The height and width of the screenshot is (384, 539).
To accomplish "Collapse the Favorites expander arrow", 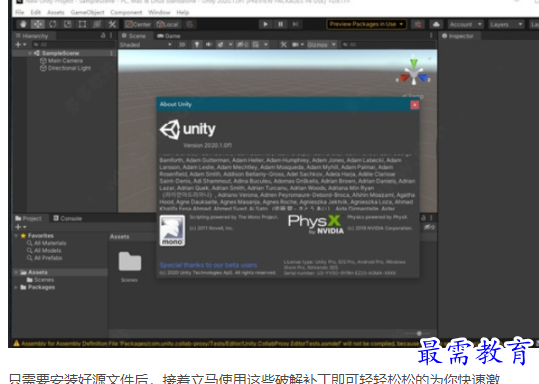I will [x=16, y=236].
